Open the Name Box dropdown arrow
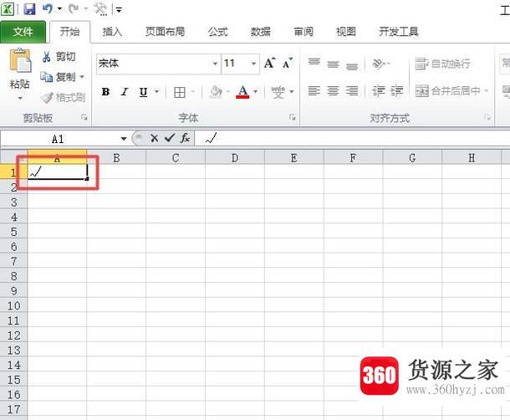Viewport: 510px width, 420px height. pyautogui.click(x=124, y=139)
